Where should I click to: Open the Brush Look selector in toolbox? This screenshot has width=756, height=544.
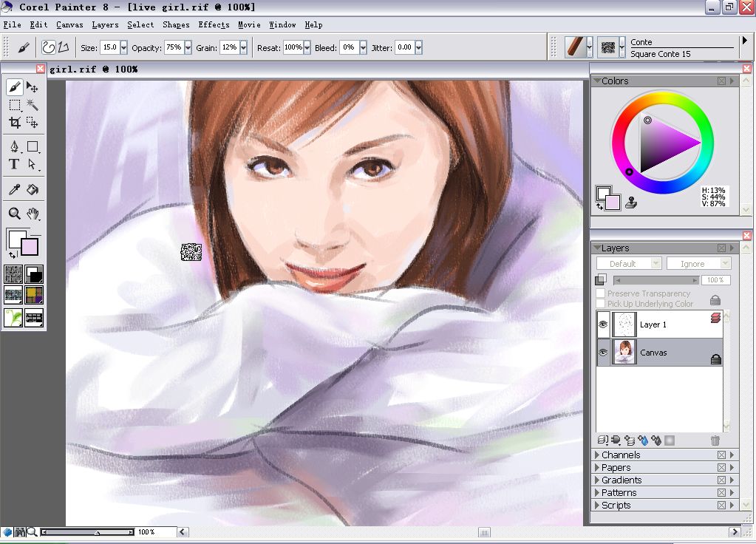[34, 319]
